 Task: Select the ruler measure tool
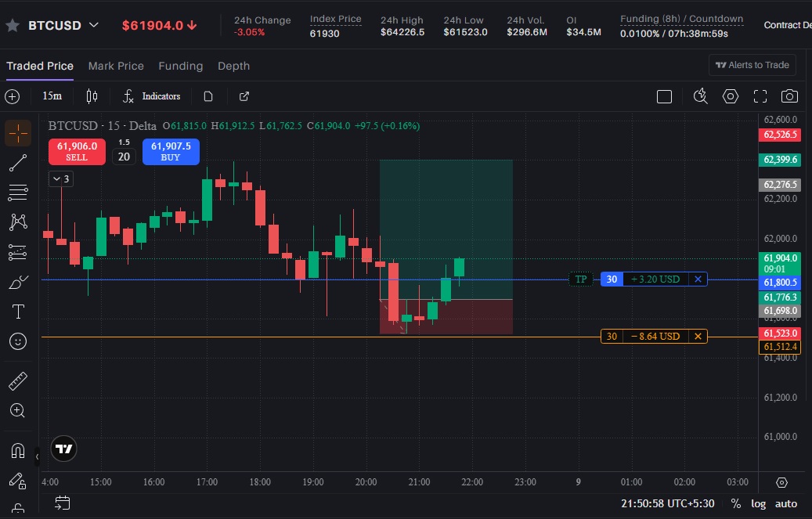pyautogui.click(x=18, y=380)
